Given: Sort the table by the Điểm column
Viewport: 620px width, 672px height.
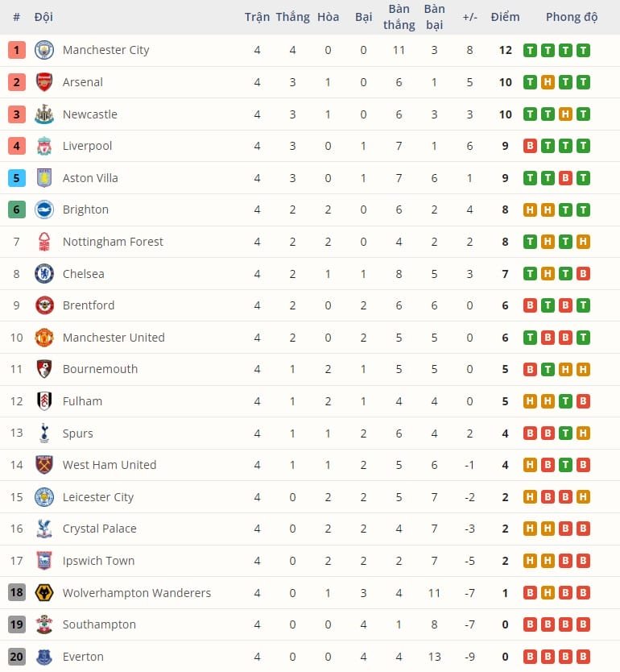Looking at the screenshot, I should pos(505,16).
